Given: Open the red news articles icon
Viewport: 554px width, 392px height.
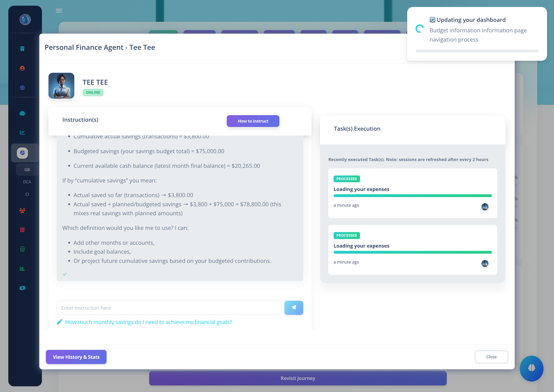Looking at the screenshot, I should [x=22, y=230].
